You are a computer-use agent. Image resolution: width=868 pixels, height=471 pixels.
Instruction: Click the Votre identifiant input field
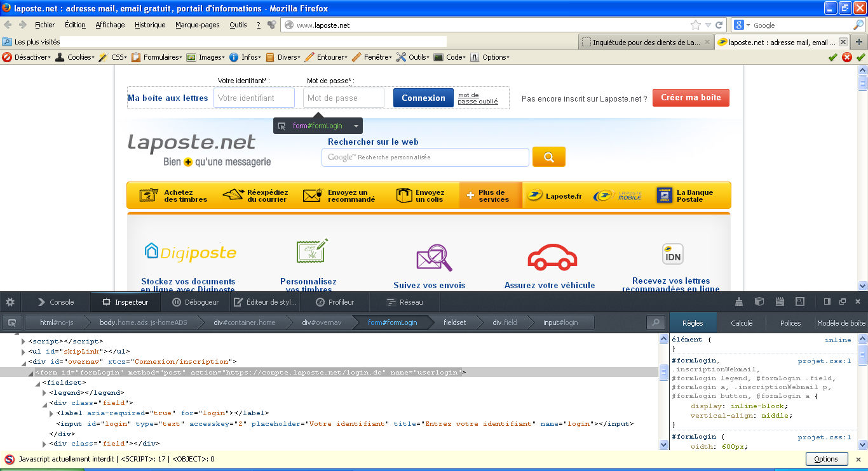pos(254,98)
